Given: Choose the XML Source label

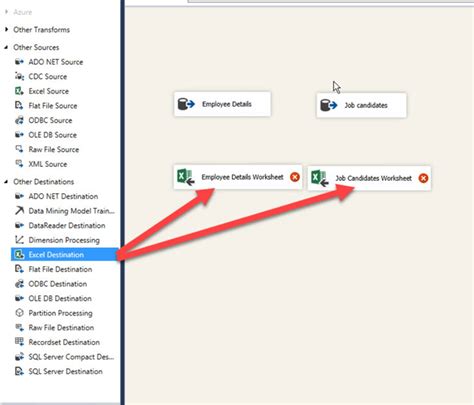Looking at the screenshot, I should click(x=48, y=164).
